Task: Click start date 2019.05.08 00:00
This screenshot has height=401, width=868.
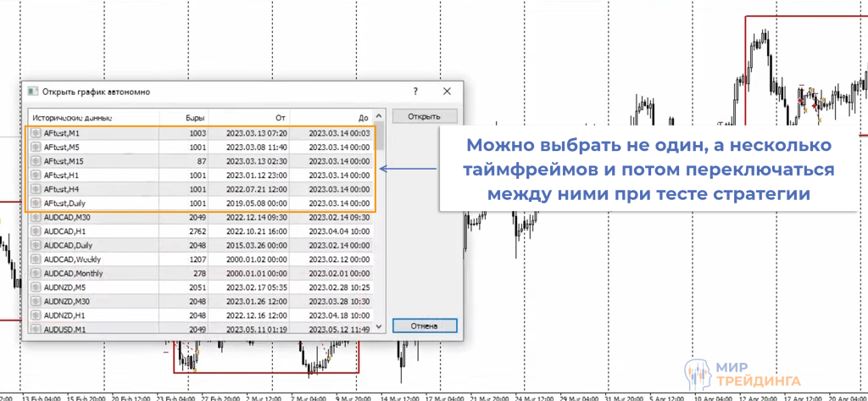Action: pyautogui.click(x=256, y=203)
